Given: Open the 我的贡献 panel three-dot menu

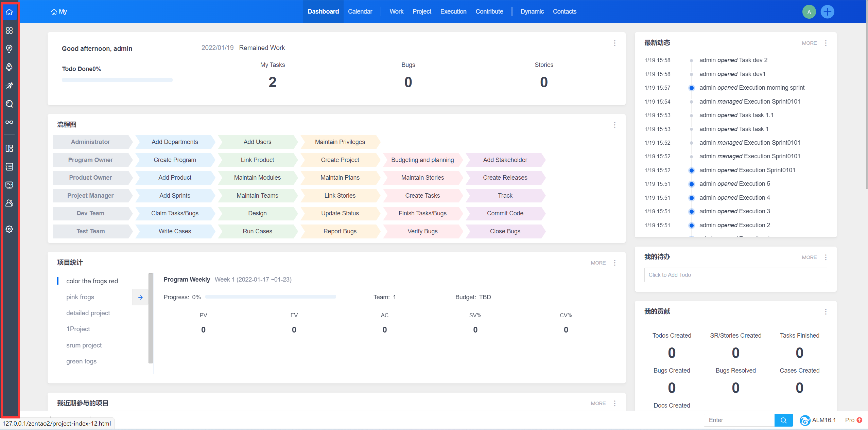Looking at the screenshot, I should tap(826, 312).
